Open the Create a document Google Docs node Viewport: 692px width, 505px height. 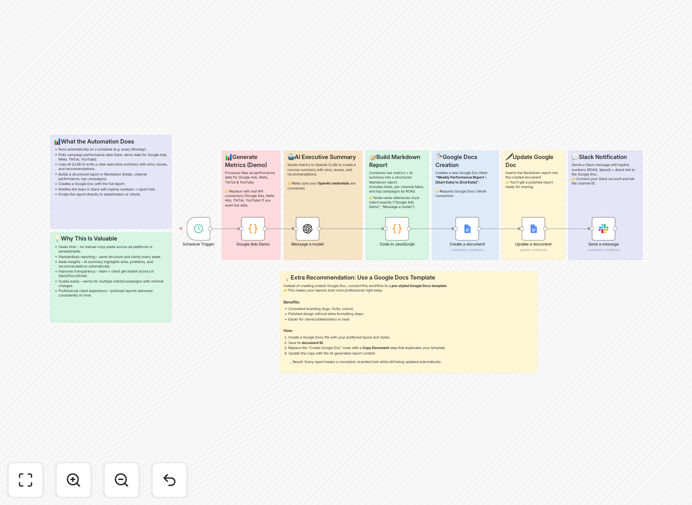[467, 229]
